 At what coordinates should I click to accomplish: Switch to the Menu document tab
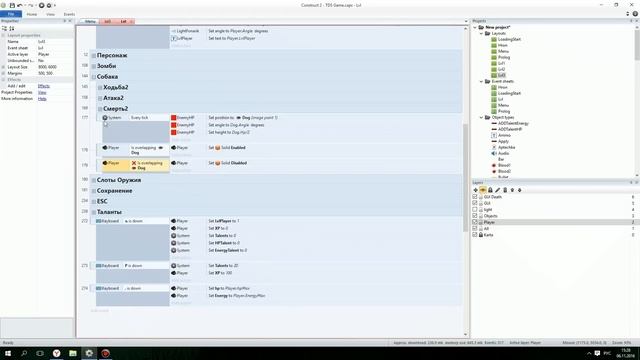point(90,21)
